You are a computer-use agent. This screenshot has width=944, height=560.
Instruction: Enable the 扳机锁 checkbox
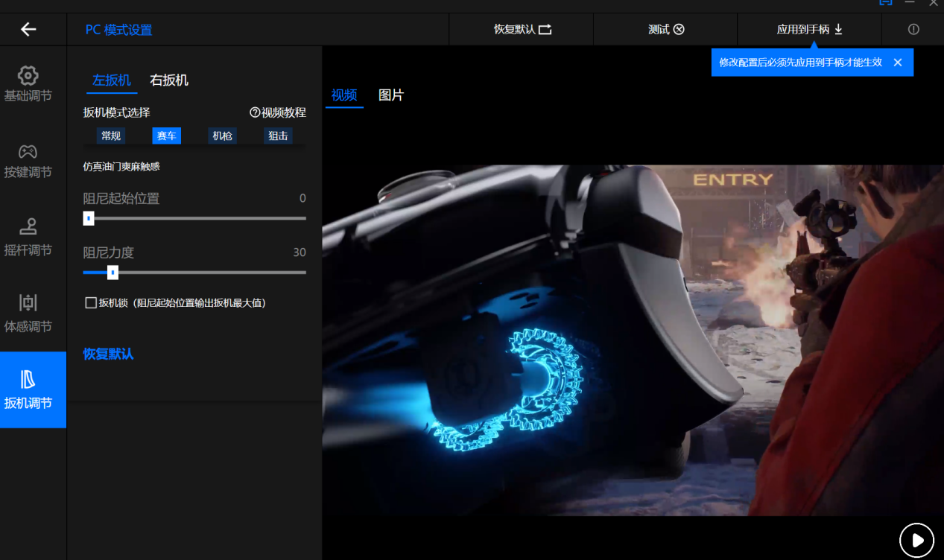point(91,303)
